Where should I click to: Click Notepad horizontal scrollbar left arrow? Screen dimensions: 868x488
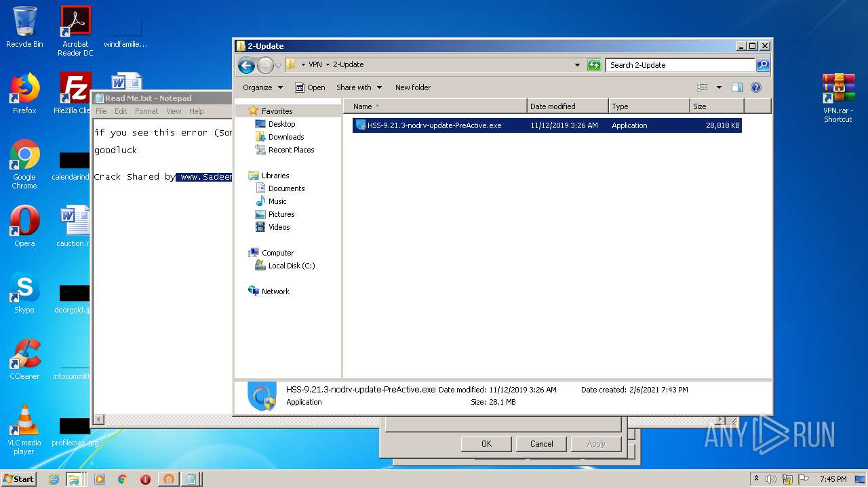(x=99, y=420)
